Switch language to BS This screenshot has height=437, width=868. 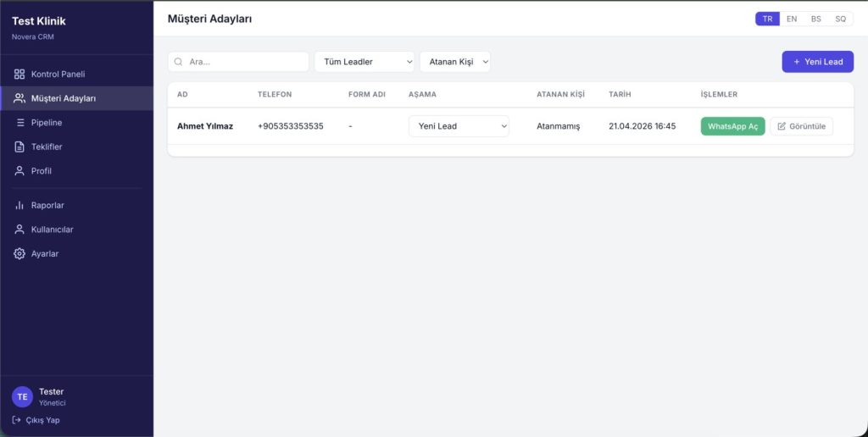(x=816, y=19)
